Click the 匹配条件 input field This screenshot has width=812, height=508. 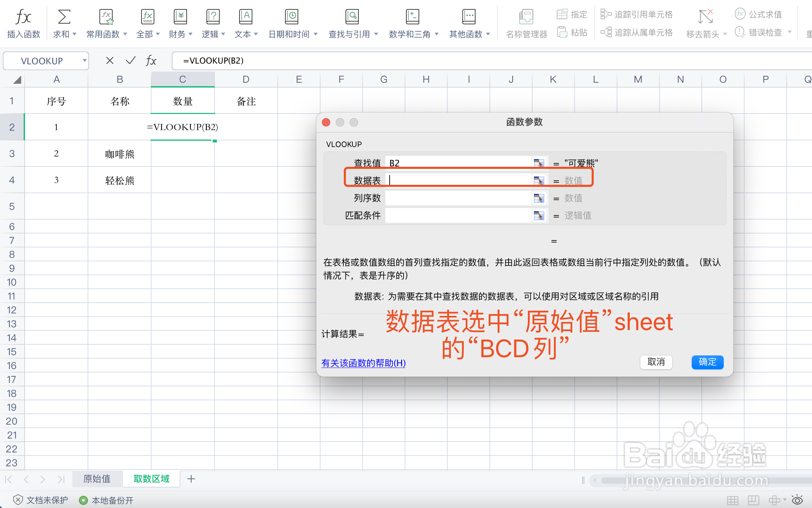click(x=458, y=215)
